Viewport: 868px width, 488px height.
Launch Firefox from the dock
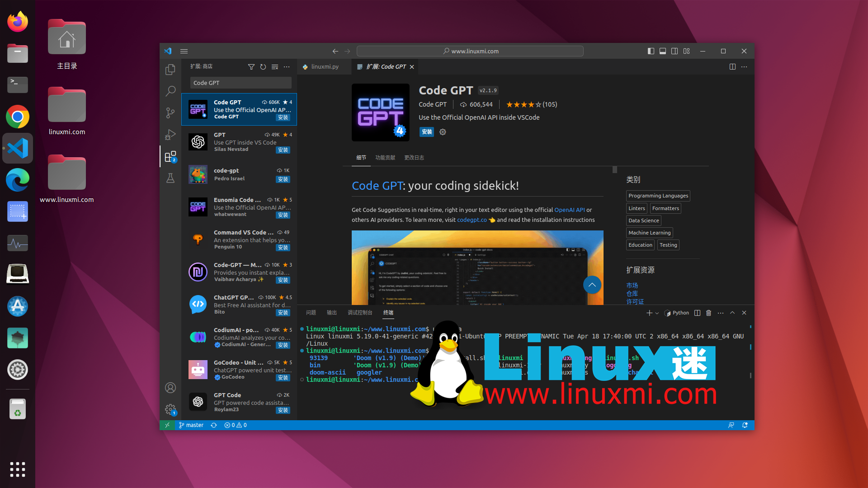(x=17, y=21)
